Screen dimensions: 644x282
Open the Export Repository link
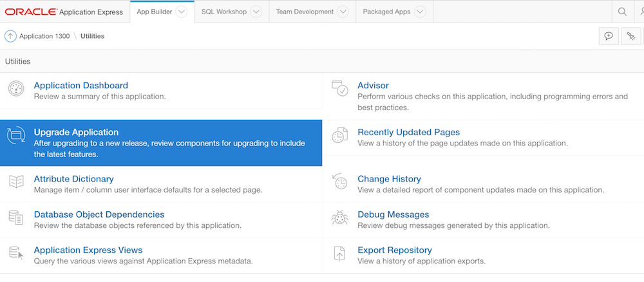point(394,250)
